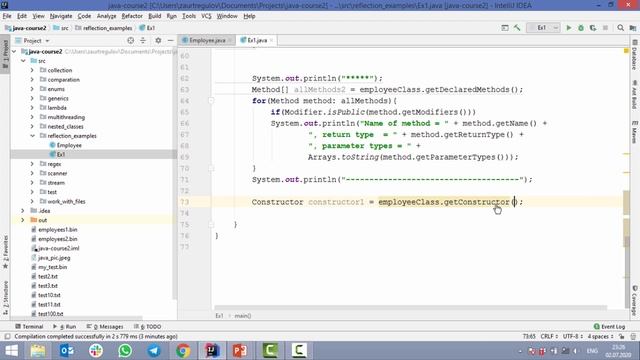The image size is (640, 360).
Task: Collapse all icon in Project panel header
Action: [143, 40]
